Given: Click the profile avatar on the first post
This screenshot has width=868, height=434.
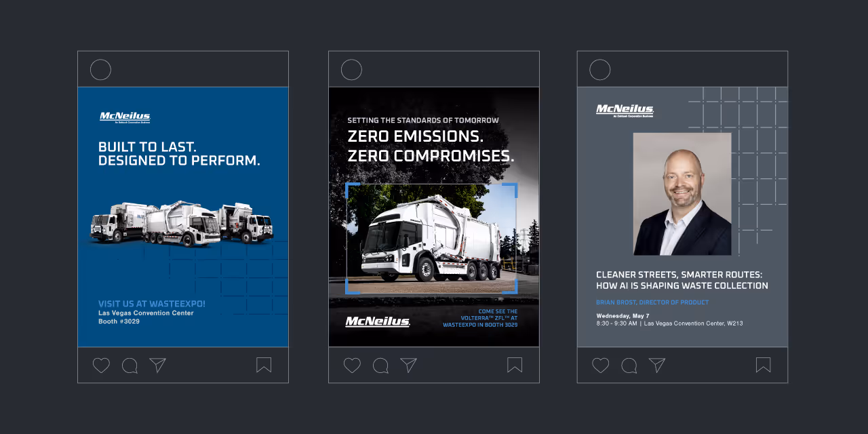Looking at the screenshot, I should 100,69.
